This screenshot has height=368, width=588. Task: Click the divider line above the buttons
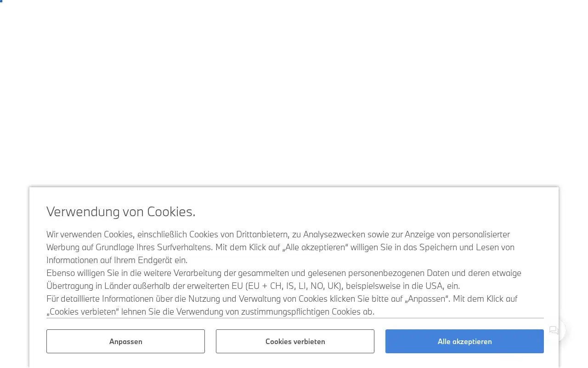[295, 318]
